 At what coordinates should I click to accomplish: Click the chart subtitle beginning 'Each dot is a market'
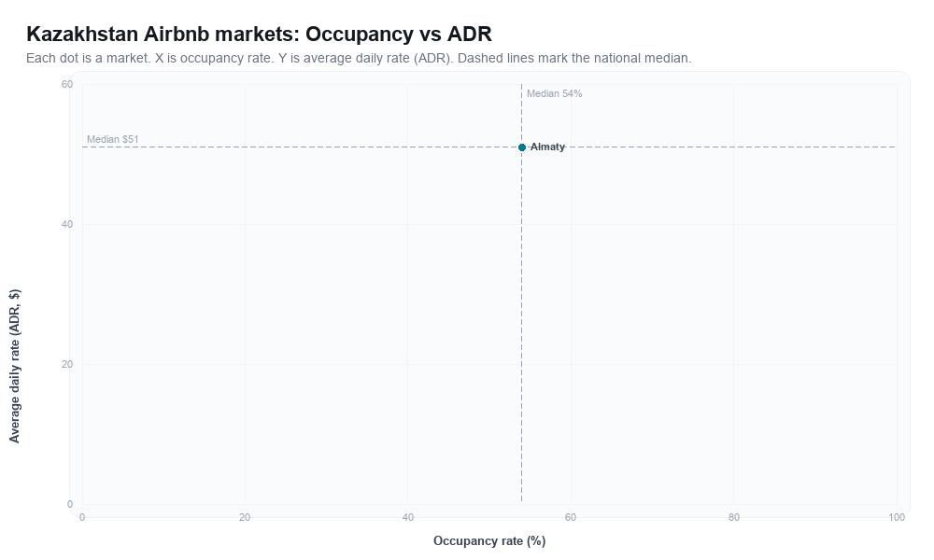click(359, 58)
